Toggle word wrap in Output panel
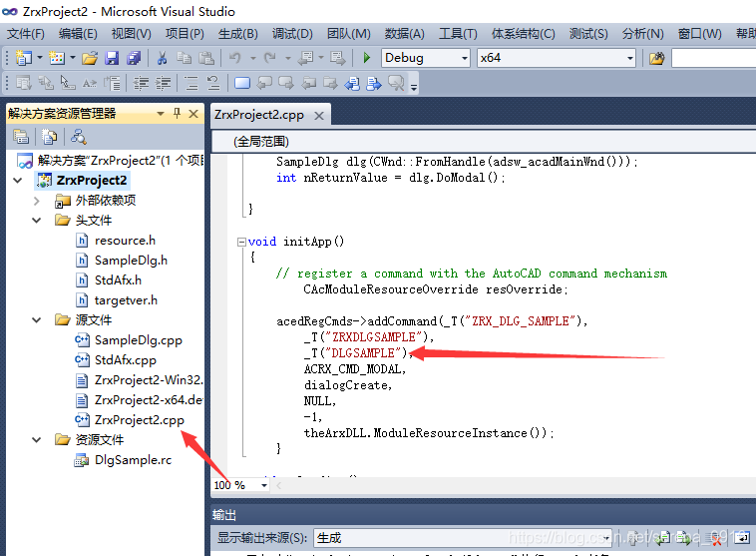Screen dimensions: 756x556 point(742,537)
